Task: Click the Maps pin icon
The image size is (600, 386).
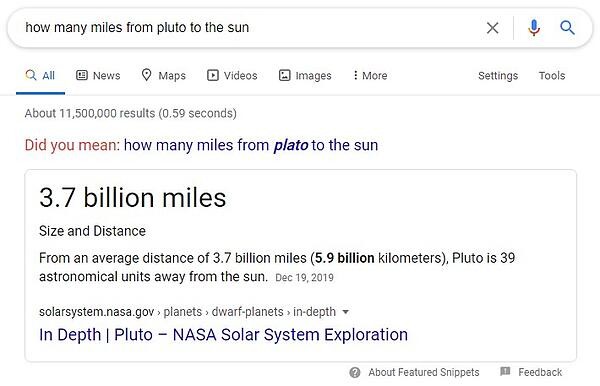Action: (x=146, y=75)
